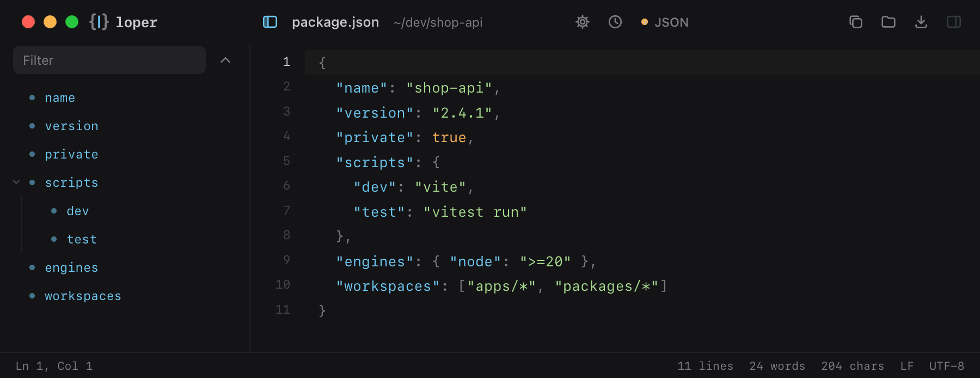Click the loper braces logo icon
The width and height of the screenshot is (980, 378).
coord(99,22)
